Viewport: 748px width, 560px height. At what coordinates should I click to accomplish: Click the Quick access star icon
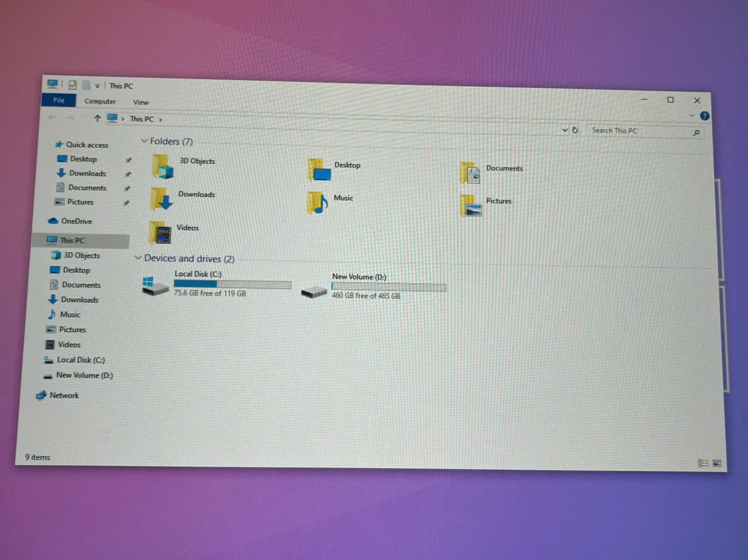coord(59,144)
